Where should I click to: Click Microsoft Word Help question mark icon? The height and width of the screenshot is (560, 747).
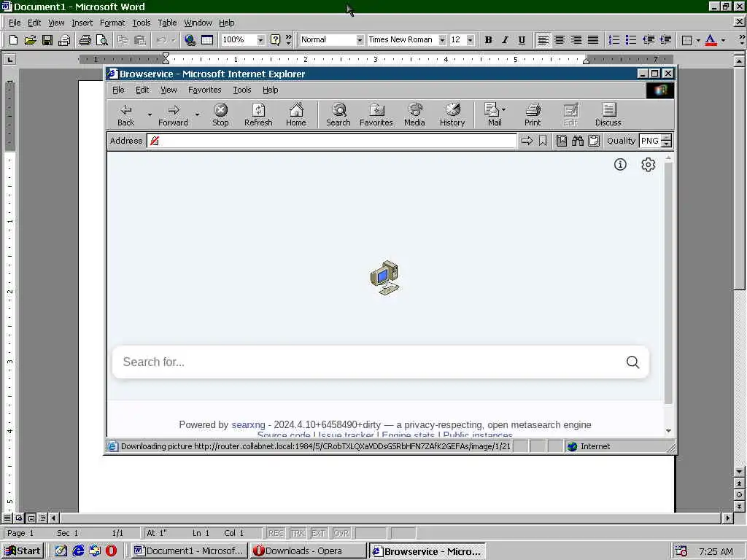[x=275, y=40]
